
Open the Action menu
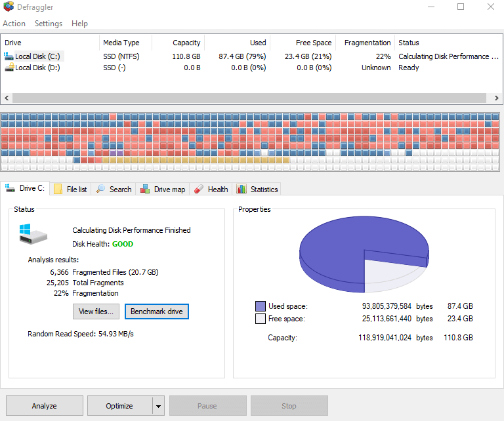click(x=14, y=24)
